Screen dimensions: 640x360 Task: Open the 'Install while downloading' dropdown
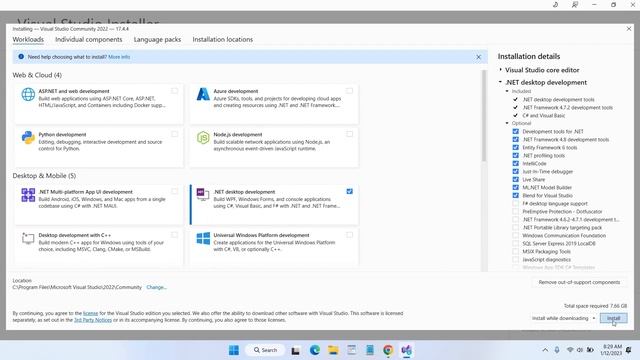[x=564, y=318]
